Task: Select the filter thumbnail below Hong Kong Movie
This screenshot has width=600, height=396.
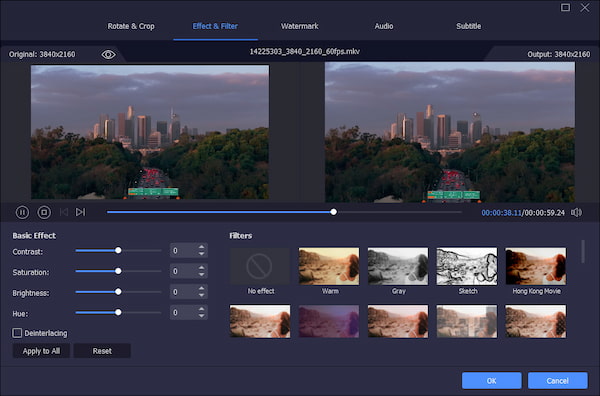Action: coord(536,321)
